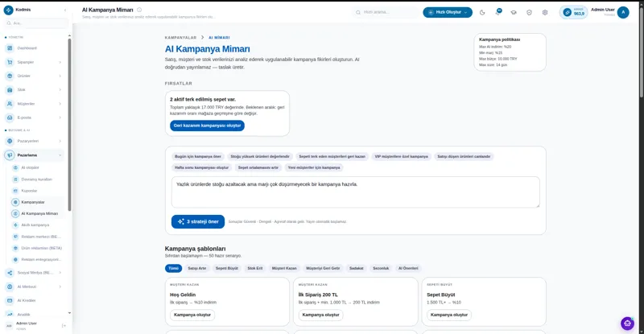Click the Pazaryerleri globe icon
This screenshot has height=334, width=644.
tap(10, 141)
